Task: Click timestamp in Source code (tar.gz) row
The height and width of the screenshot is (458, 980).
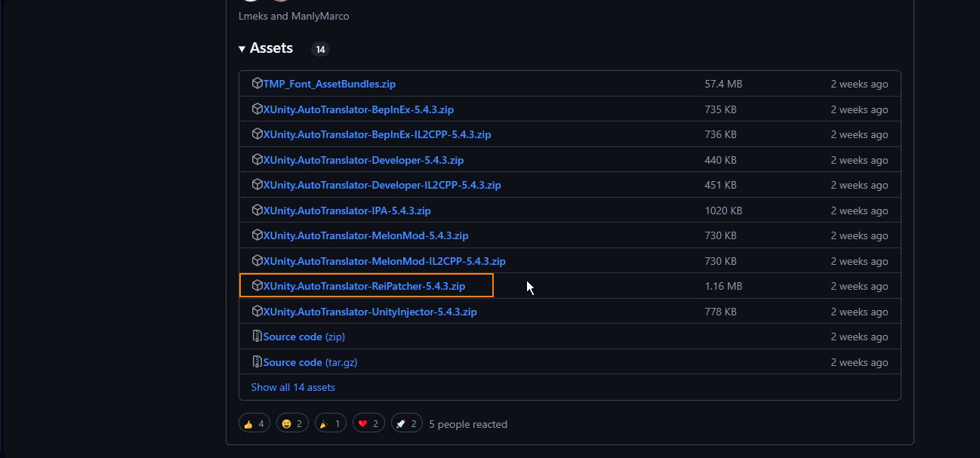Action: click(x=859, y=362)
